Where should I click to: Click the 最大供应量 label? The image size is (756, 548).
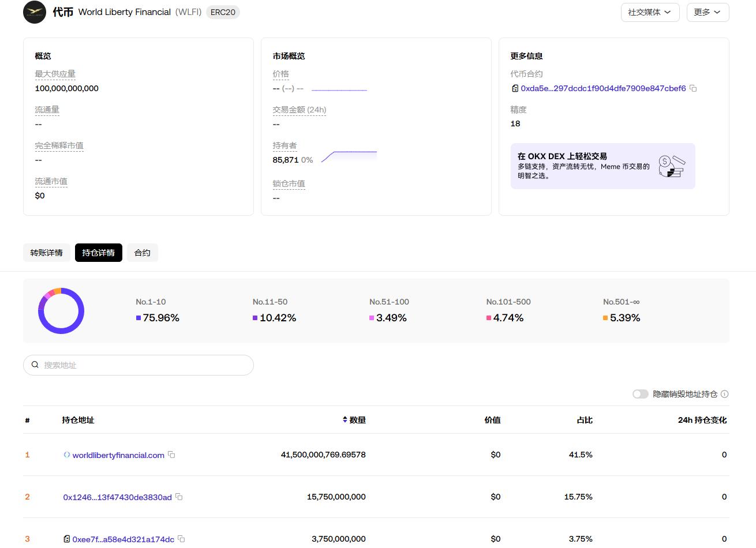[55, 74]
